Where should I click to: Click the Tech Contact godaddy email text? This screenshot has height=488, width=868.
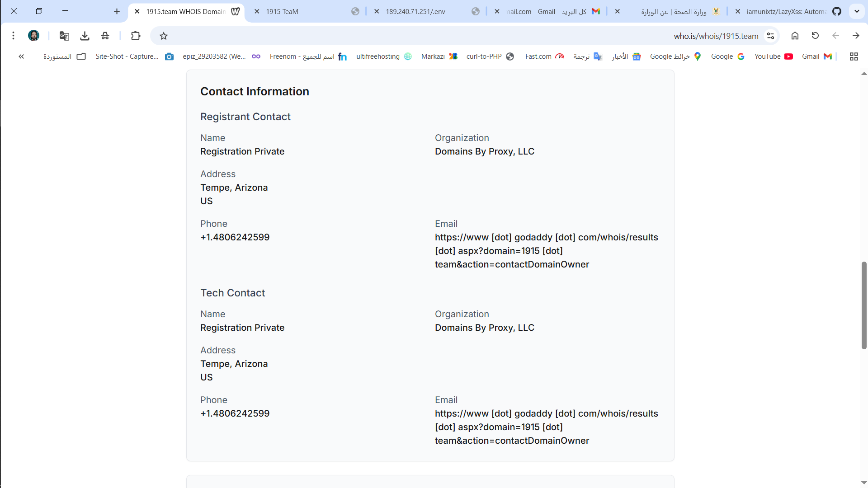[x=547, y=427]
